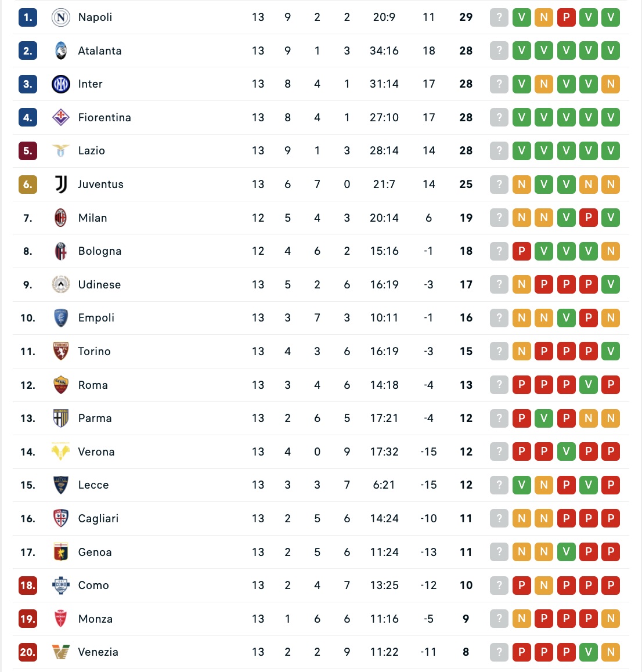Screen dimensions: 642x672
Task: Click the Juventus logo
Action: point(61,184)
